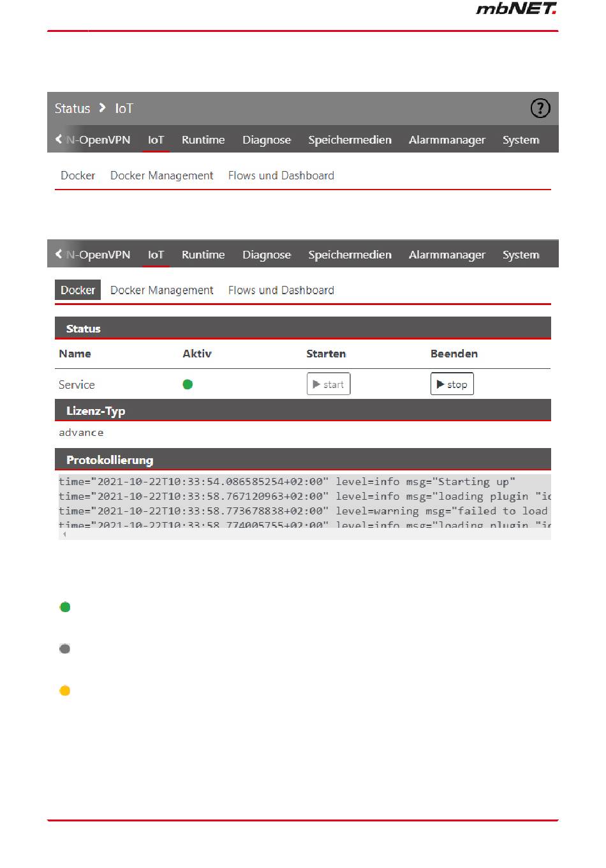The image size is (606, 868).
Task: Click IoT in the breadcrumb
Action: point(124,108)
